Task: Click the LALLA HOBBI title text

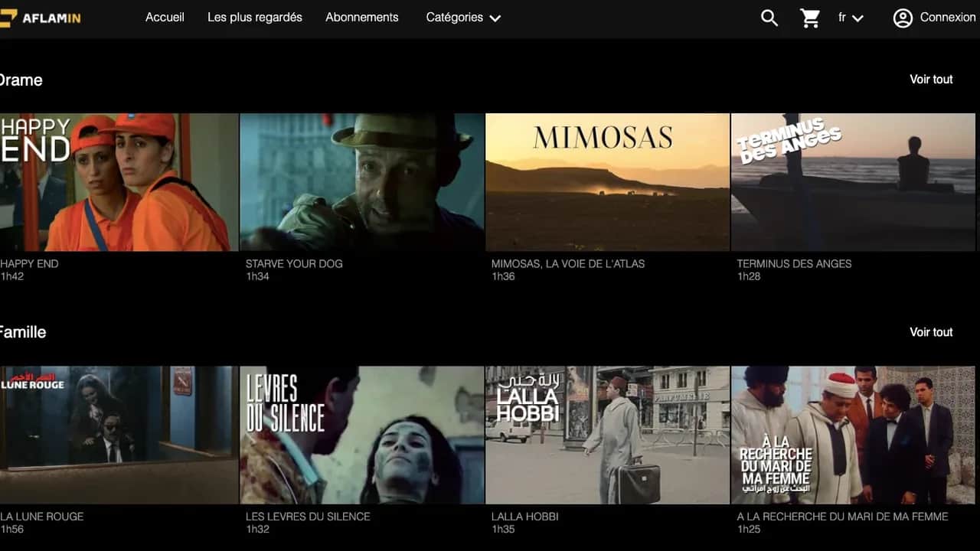Action: pos(525,517)
